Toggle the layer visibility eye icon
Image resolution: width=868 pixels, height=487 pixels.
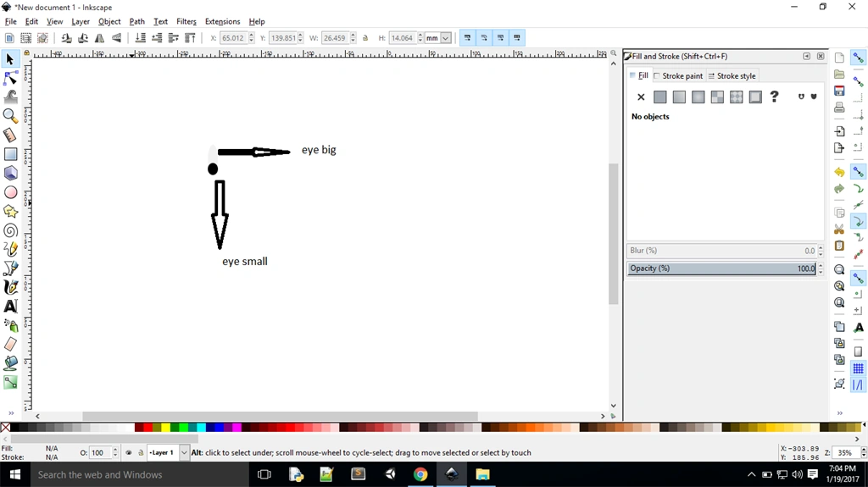click(x=129, y=452)
